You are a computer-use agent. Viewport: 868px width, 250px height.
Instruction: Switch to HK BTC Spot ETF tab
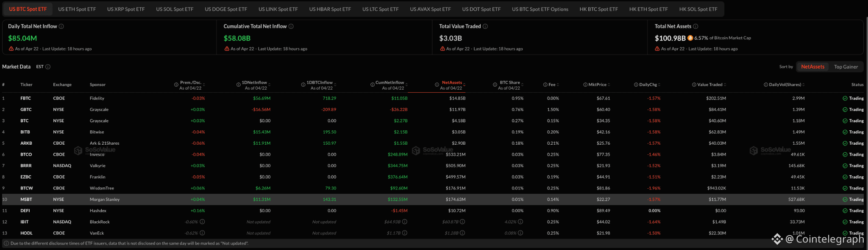point(598,9)
